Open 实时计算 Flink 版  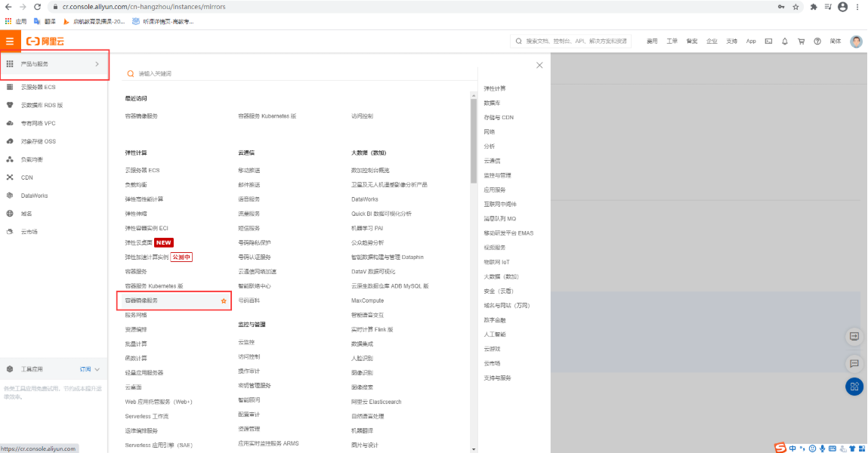pyautogui.click(x=372, y=329)
